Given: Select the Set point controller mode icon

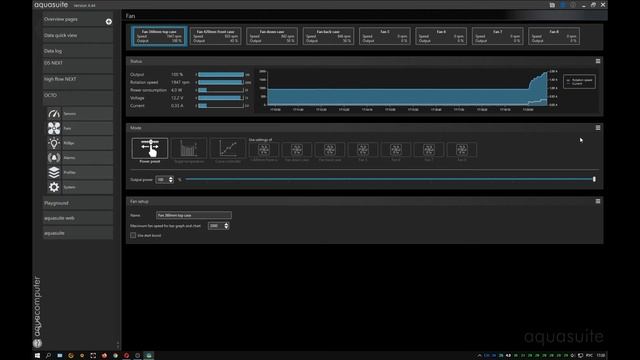Looking at the screenshot, I should point(189,148).
